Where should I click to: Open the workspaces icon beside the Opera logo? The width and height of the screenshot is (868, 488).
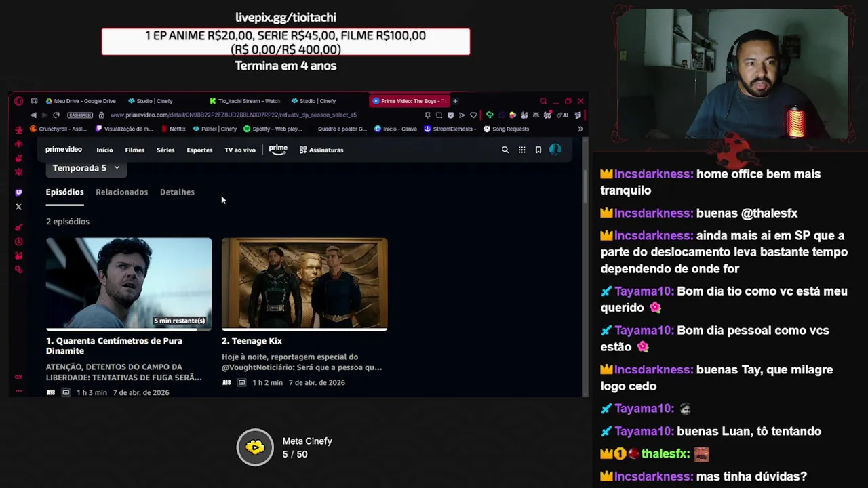pyautogui.click(x=34, y=101)
